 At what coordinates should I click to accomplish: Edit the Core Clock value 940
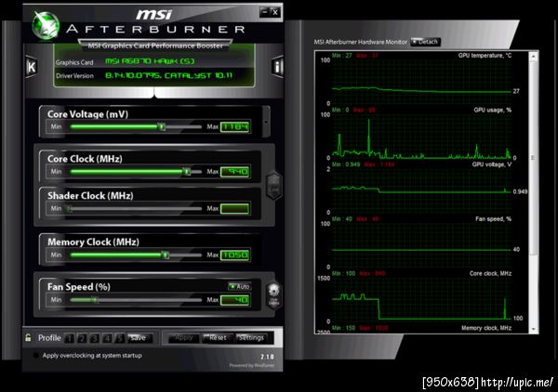(x=235, y=172)
